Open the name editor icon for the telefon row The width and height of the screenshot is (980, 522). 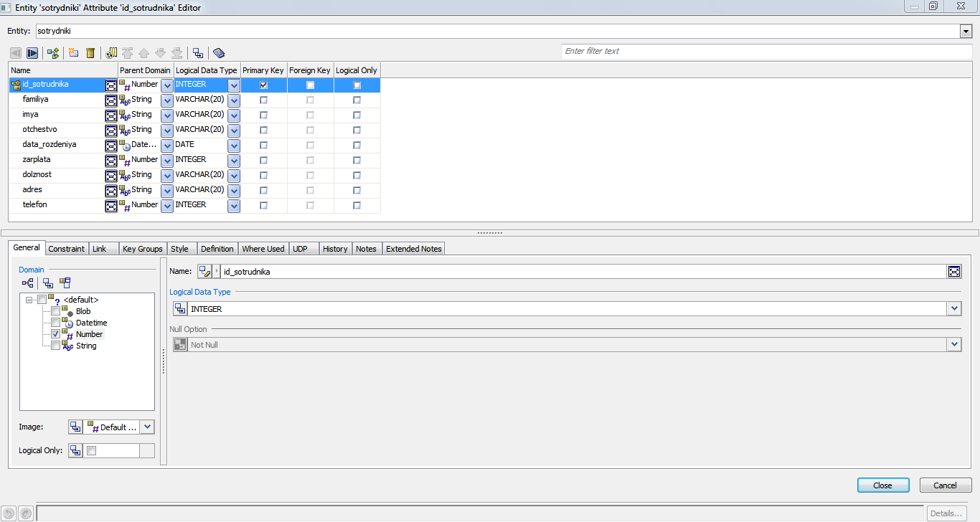click(111, 206)
